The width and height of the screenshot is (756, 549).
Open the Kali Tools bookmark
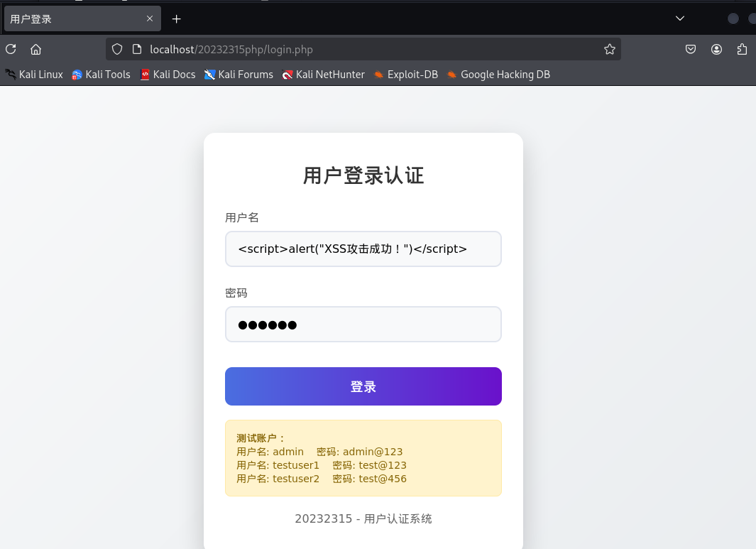(x=102, y=75)
